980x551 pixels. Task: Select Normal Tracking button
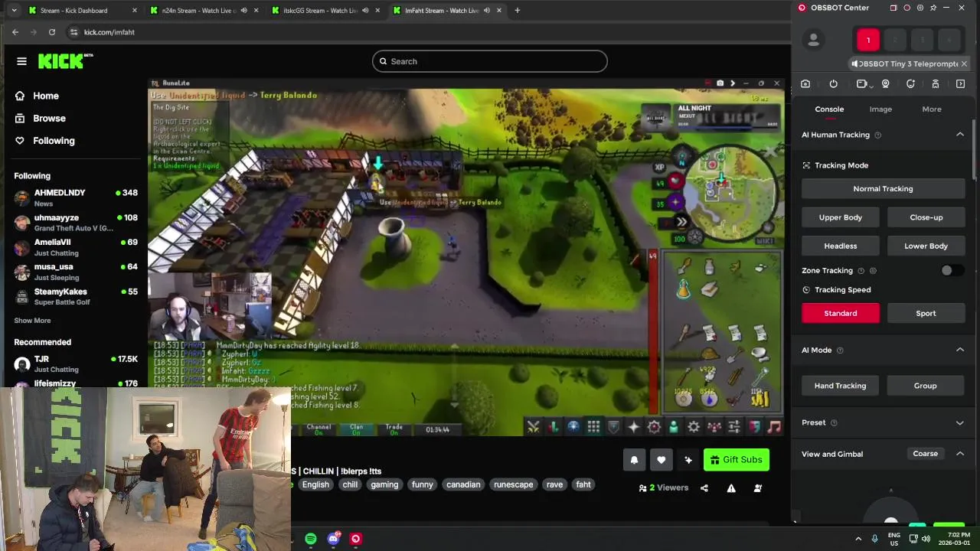pos(883,189)
